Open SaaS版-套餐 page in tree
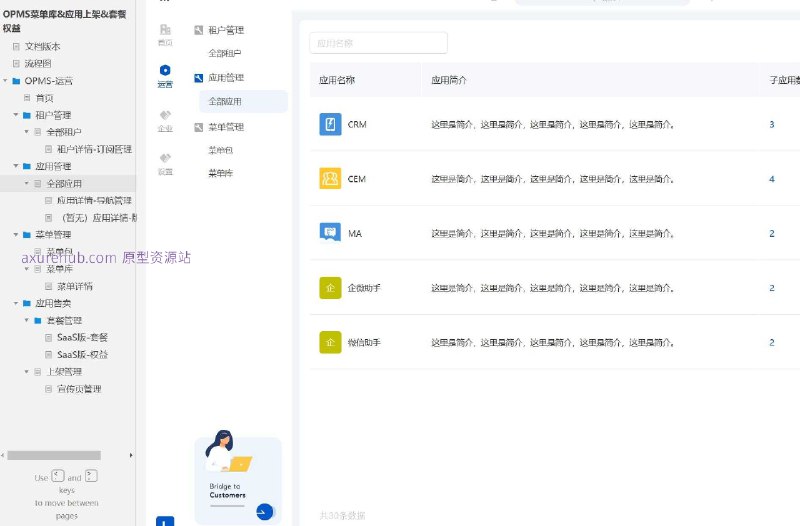This screenshot has height=526, width=800. 82,337
